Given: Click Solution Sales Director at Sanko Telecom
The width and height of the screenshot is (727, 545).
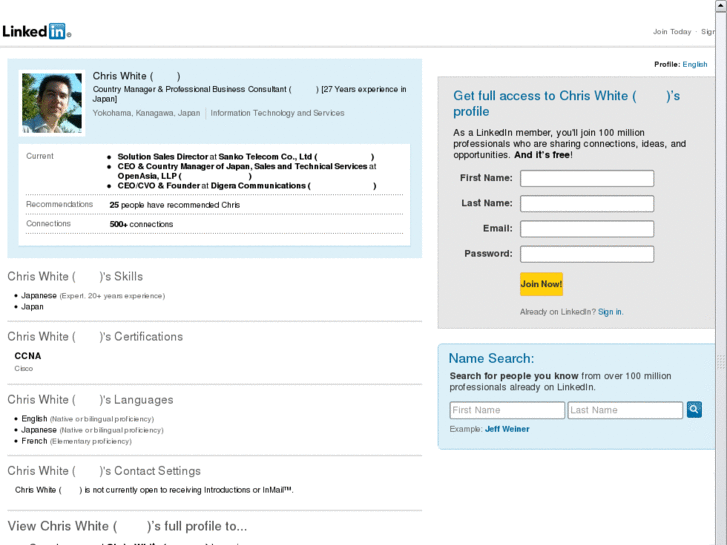Looking at the screenshot, I should 246,157.
